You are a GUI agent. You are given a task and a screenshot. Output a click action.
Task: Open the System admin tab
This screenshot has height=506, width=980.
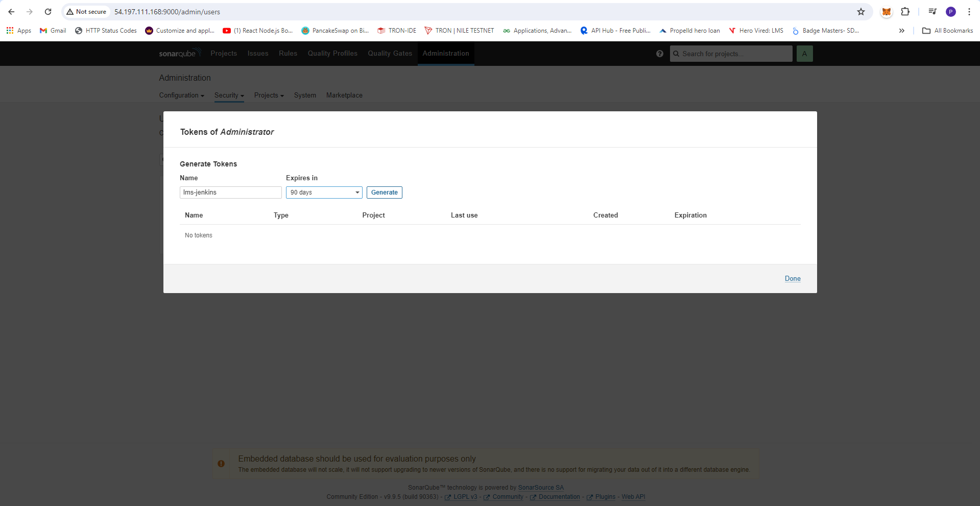pyautogui.click(x=305, y=95)
